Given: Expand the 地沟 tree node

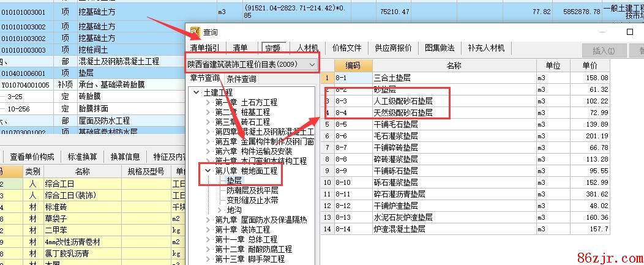Looking at the screenshot, I should coord(219,210).
